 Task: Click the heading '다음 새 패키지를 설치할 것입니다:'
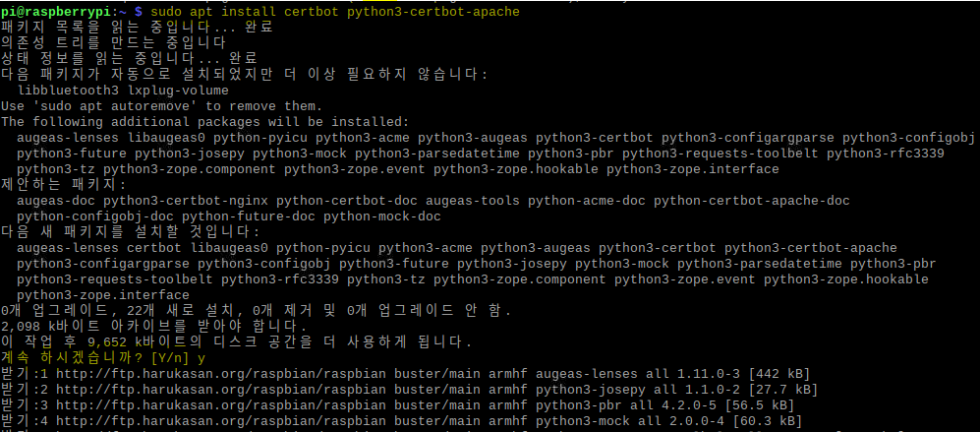click(131, 232)
